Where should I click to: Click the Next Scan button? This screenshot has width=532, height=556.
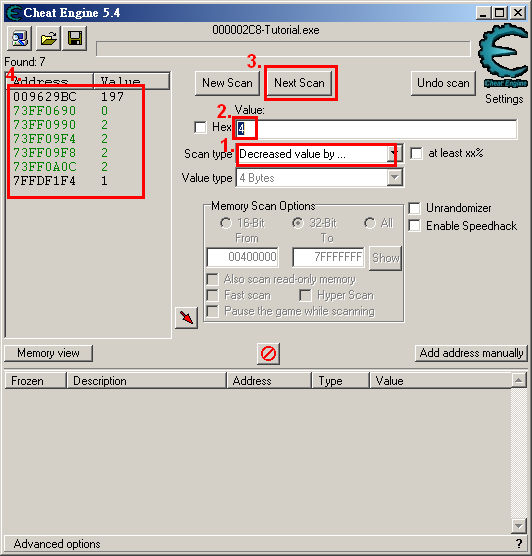(299, 83)
